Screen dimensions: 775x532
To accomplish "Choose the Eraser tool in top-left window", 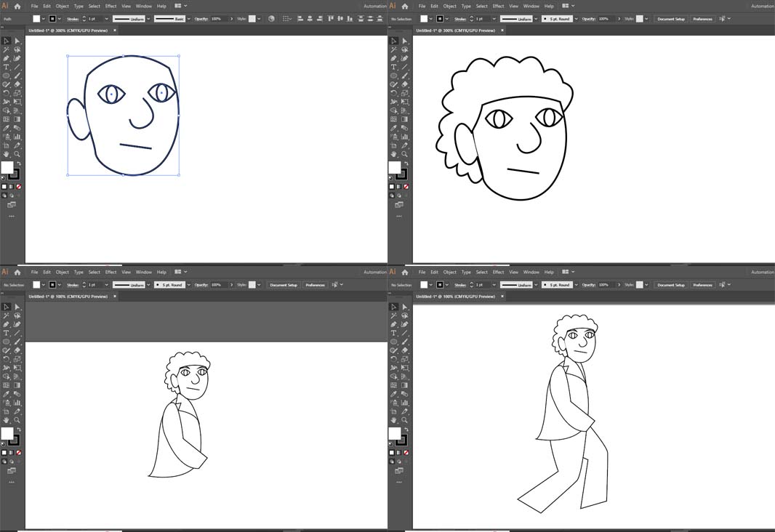I will 17,84.
